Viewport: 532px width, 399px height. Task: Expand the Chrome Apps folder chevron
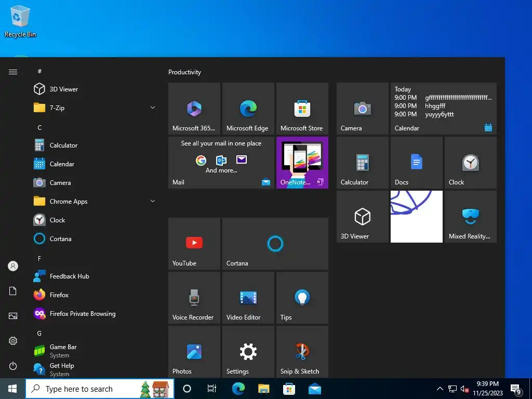click(x=153, y=201)
